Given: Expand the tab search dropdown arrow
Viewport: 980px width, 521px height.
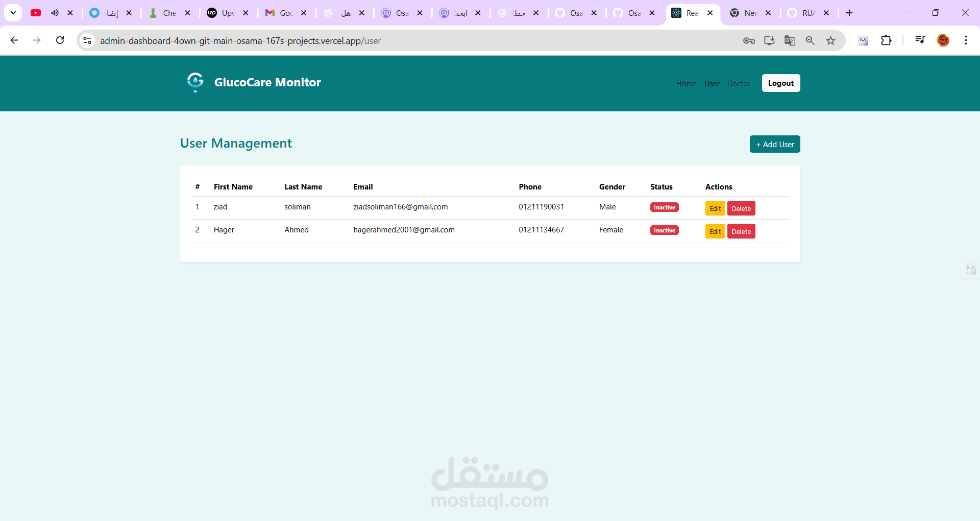Looking at the screenshot, I should (13, 13).
